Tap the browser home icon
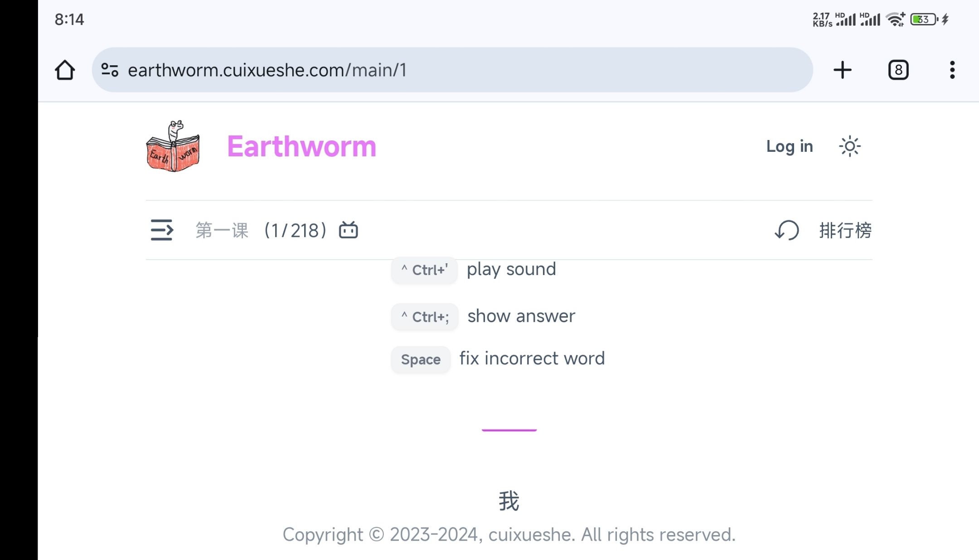Screen dimensions: 979x560 click(x=64, y=70)
